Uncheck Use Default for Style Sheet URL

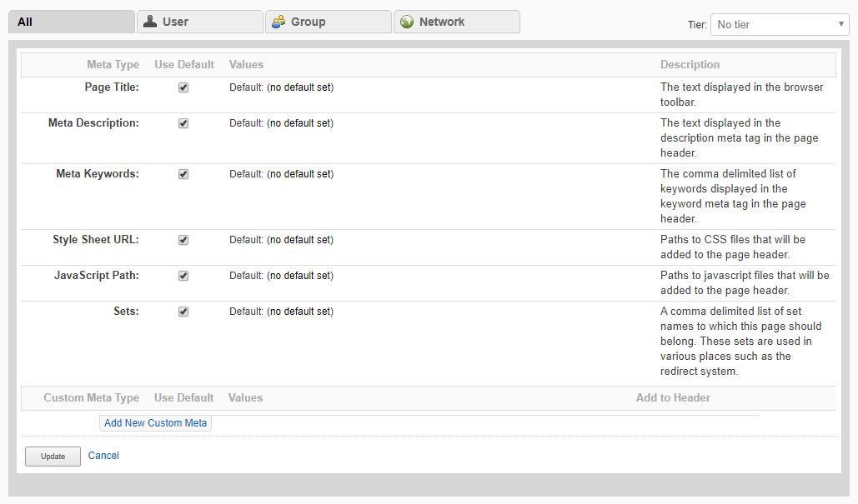(183, 240)
